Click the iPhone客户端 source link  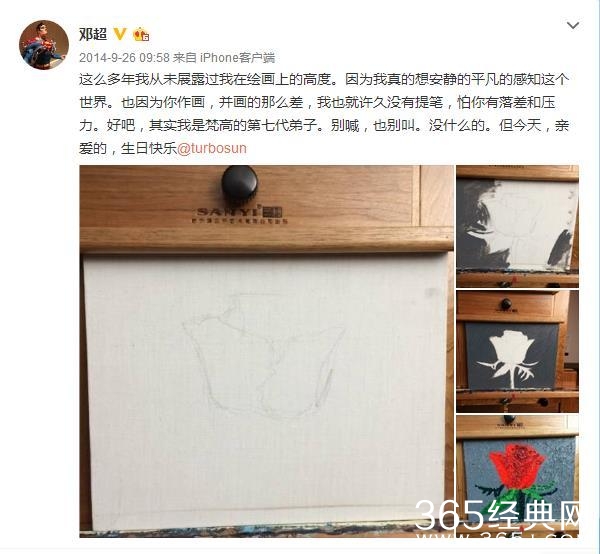pos(237,57)
